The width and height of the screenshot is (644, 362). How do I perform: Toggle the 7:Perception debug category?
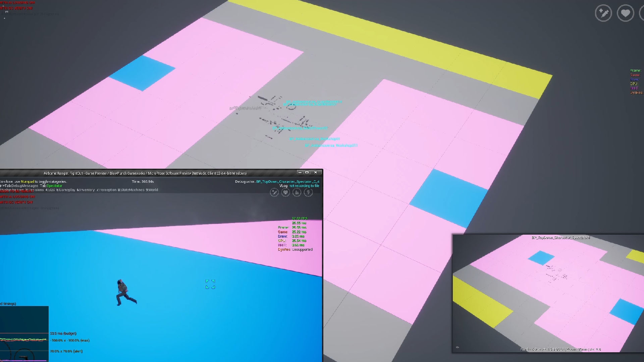click(x=106, y=190)
